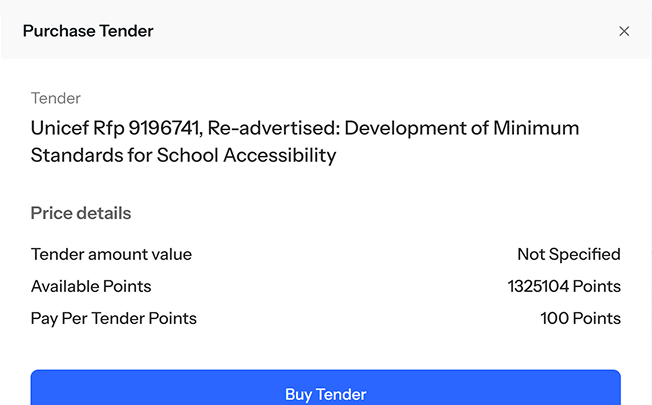
Task: Click the Tender amount value label
Action: click(x=111, y=254)
